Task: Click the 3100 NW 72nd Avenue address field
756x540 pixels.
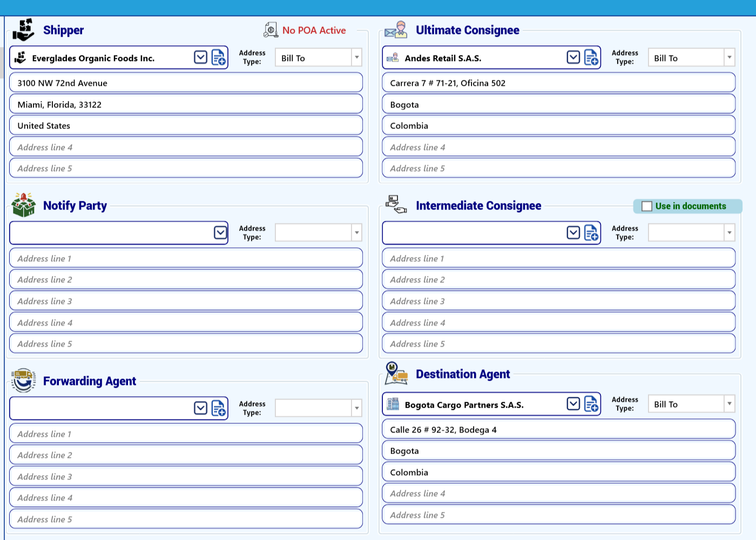Action: (186, 83)
